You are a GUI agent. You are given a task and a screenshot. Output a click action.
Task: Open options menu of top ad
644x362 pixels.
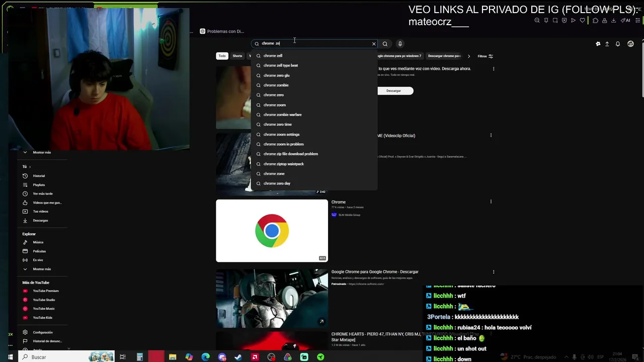(x=494, y=69)
